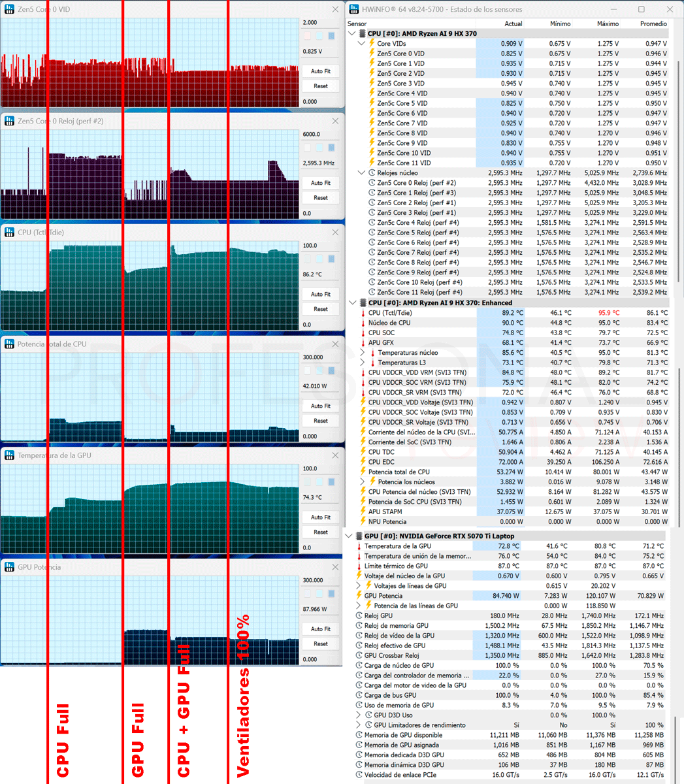Collapse the topmost CPU [#0] AMD Ryzen AI 9 HX 370 group
Screen dimensions: 684x784
click(x=353, y=33)
